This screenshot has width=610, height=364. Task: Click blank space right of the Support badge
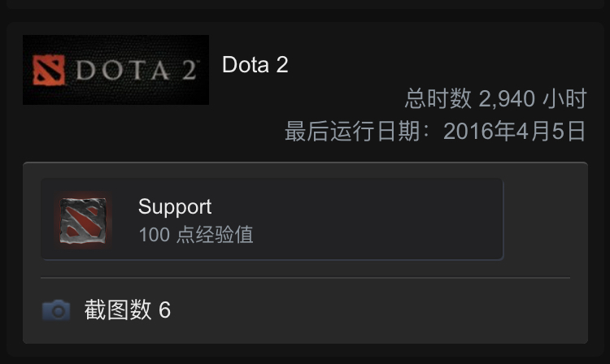(x=543, y=219)
